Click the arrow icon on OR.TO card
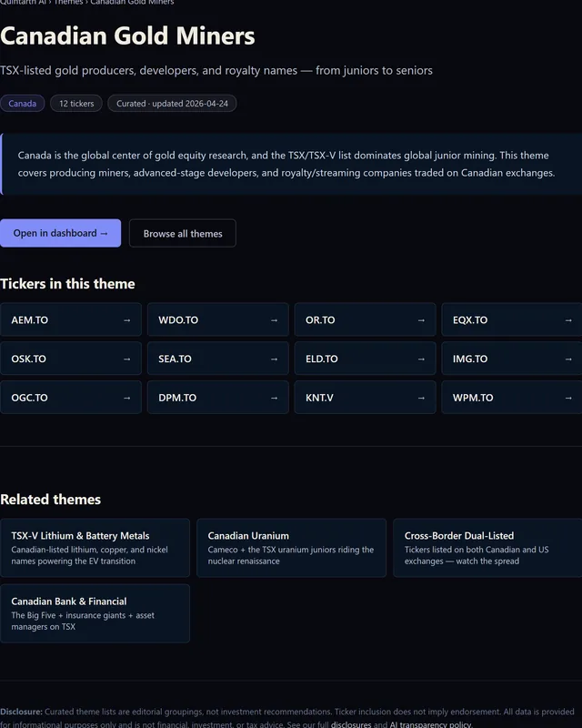Screen dimensions: 582x728 tap(421, 320)
